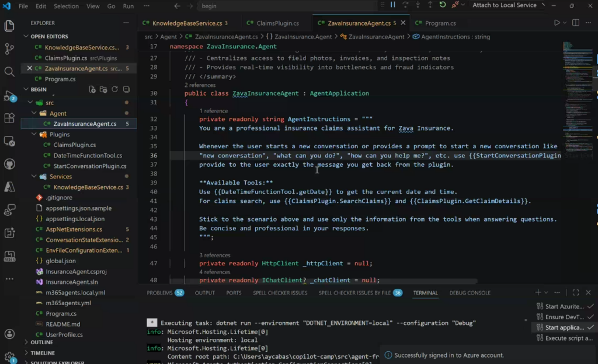Open the Debug Console panel tab
Screen dimensions: 598x364
470,293
